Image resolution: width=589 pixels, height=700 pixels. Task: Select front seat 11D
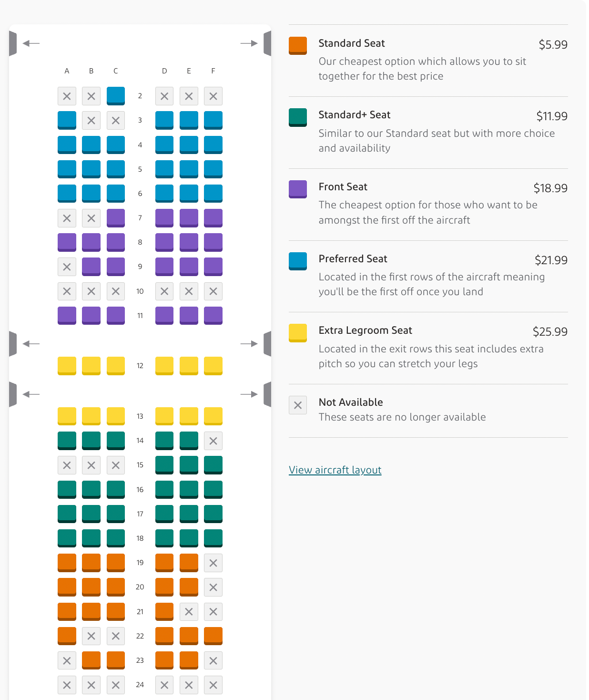point(164,315)
